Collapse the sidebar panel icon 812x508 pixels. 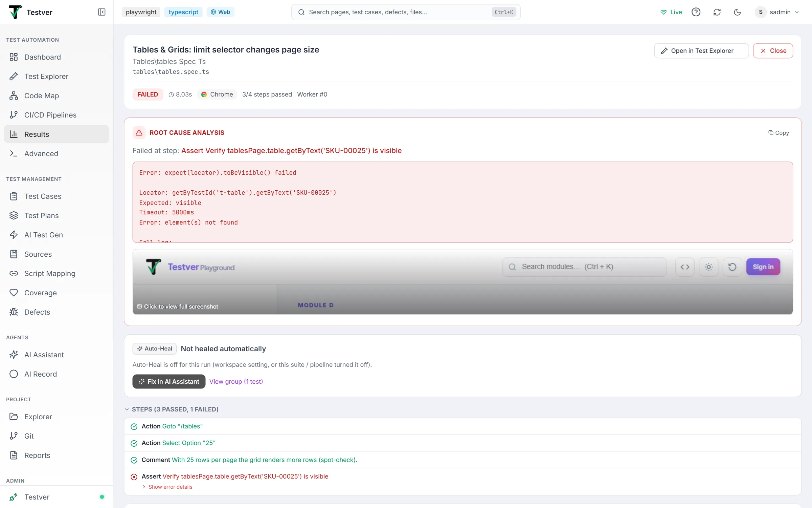point(101,12)
